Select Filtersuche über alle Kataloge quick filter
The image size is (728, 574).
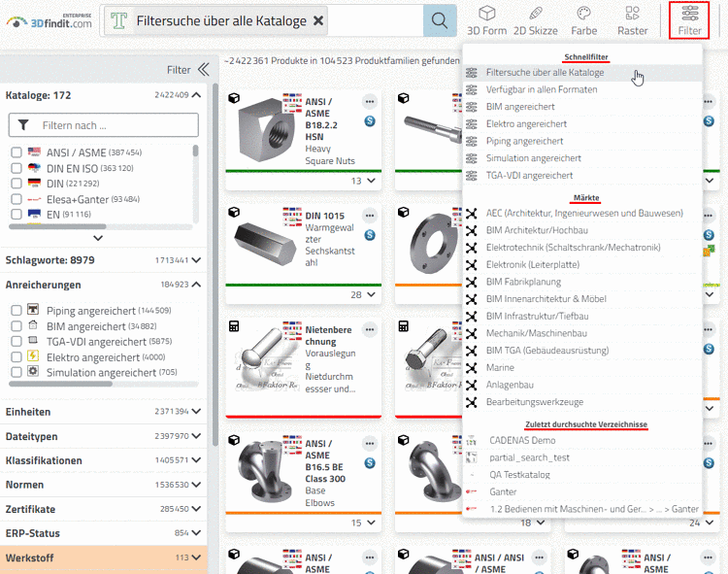pyautogui.click(x=582, y=73)
